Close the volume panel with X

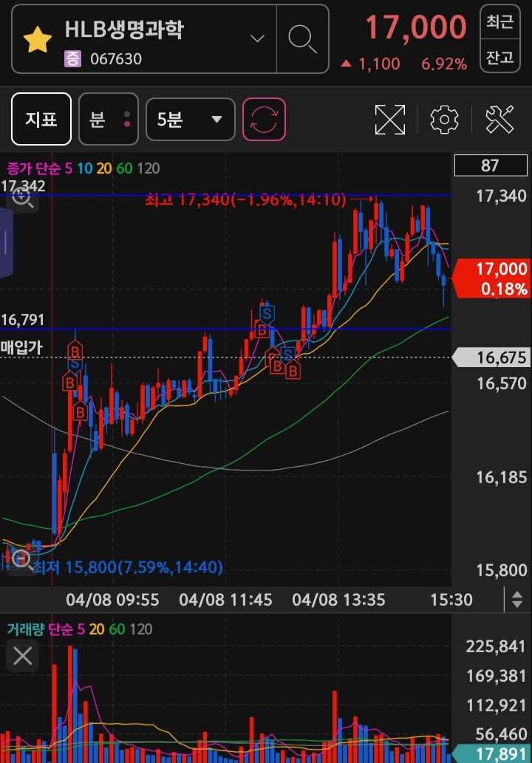point(23,655)
